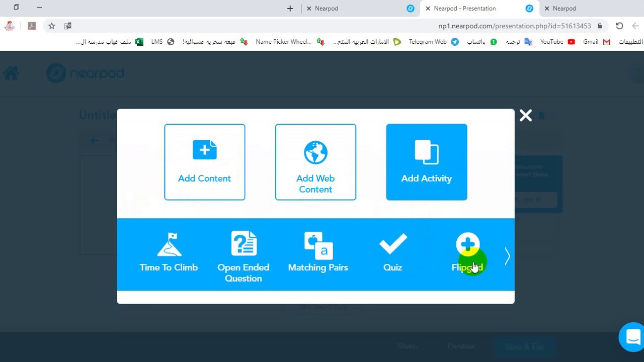This screenshot has height=362, width=644.
Task: Open the Telegram Web bookmark
Action: [x=434, y=42]
